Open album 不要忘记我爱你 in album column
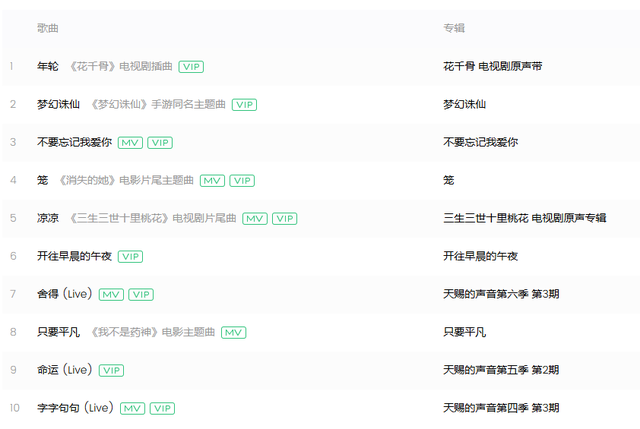 click(480, 142)
